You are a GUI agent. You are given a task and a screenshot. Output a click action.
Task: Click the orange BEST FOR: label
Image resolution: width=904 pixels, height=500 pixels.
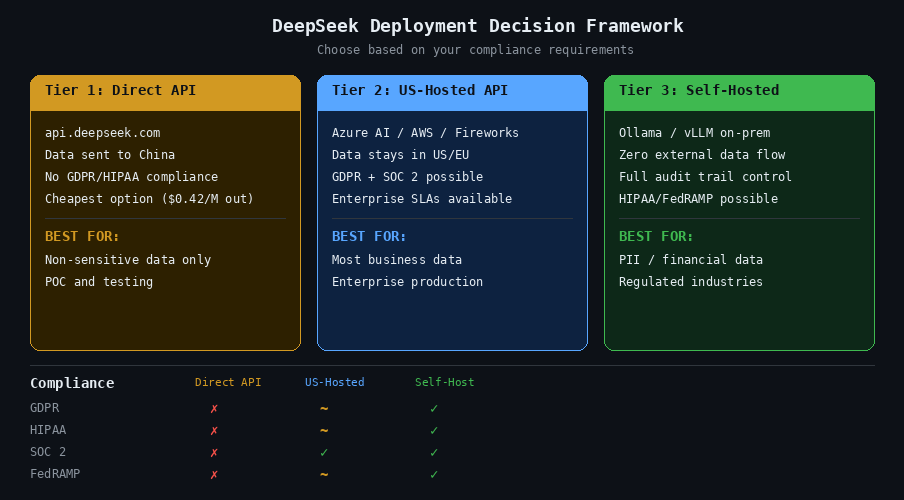tap(82, 236)
